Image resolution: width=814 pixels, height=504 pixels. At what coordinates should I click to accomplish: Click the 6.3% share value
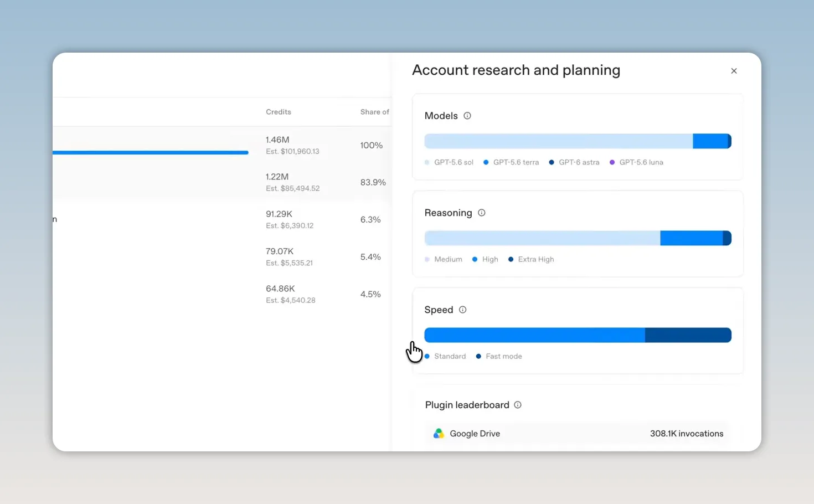[x=370, y=219]
